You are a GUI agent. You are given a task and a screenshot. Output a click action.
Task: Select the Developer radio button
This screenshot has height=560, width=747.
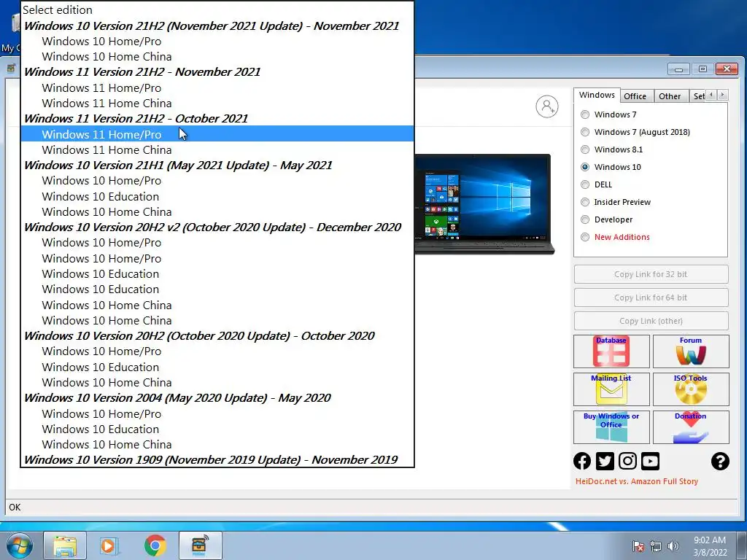click(x=585, y=219)
